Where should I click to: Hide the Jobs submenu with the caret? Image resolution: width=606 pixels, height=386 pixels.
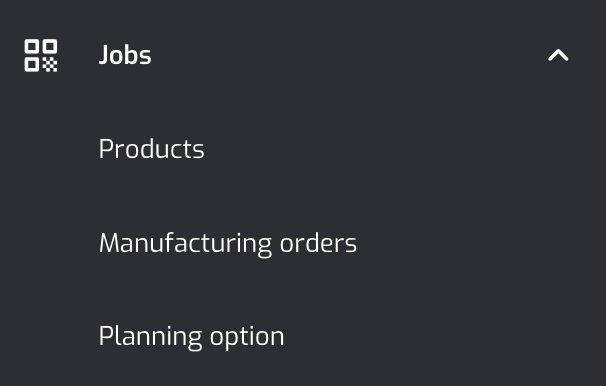[558, 55]
